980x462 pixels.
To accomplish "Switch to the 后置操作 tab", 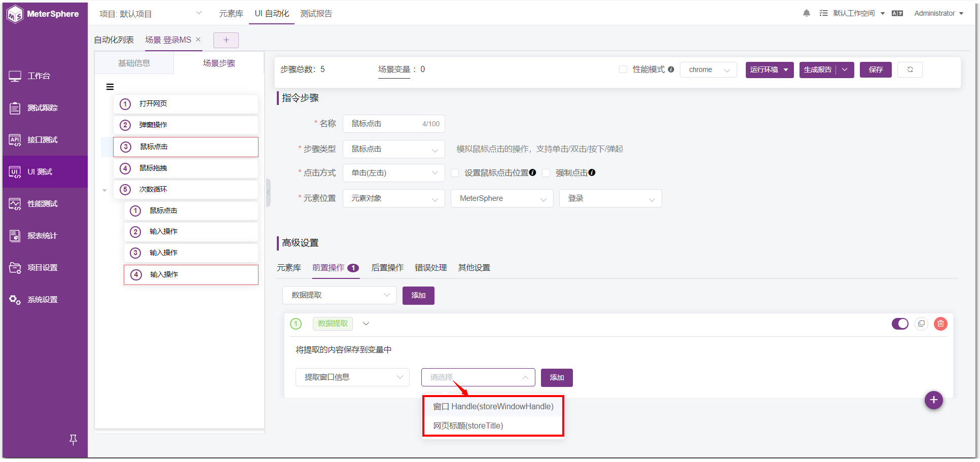I will 387,268.
